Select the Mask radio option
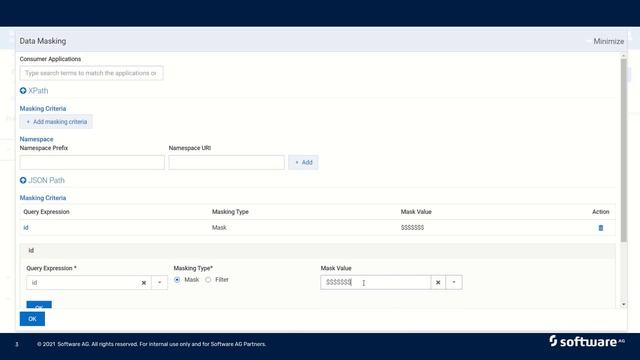 [x=177, y=280]
